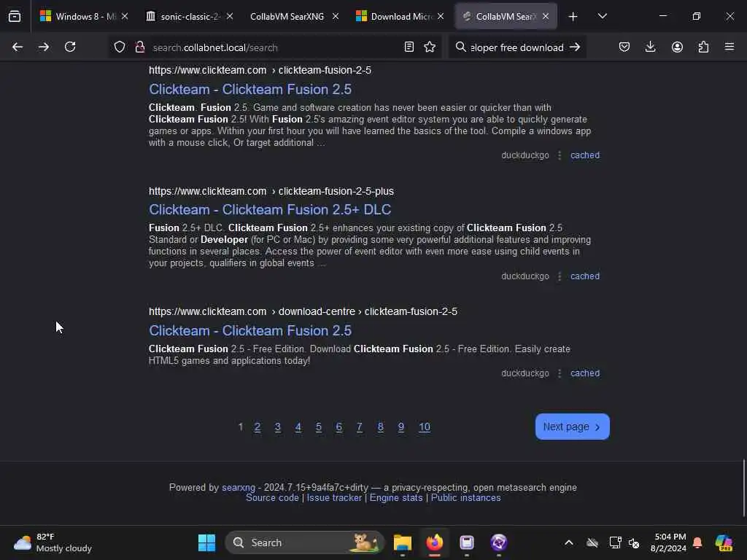Click the Next page button
Image resolution: width=747 pixels, height=560 pixels.
pyautogui.click(x=572, y=427)
